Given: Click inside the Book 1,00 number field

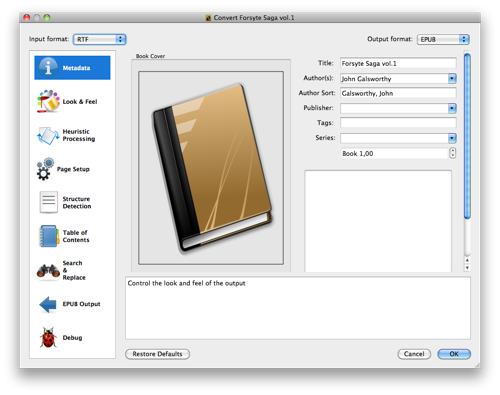Looking at the screenshot, I should coord(394,153).
